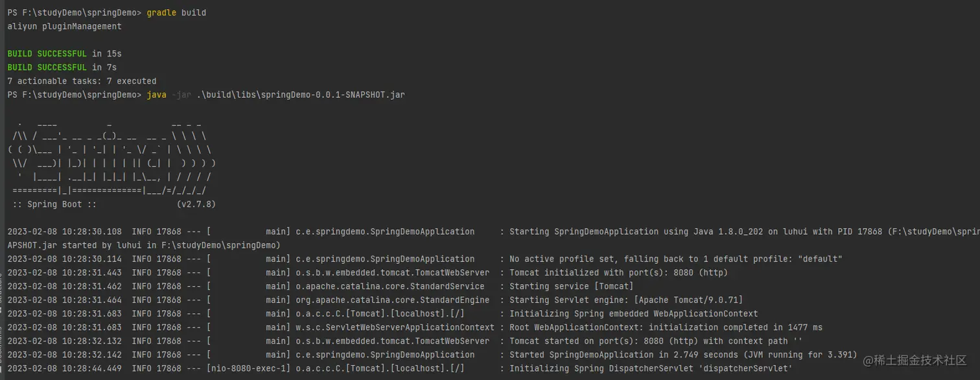Click '7 actionable tasks: 7 executed' line

tap(82, 81)
